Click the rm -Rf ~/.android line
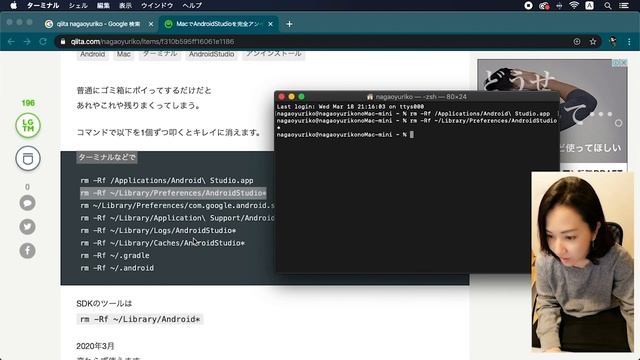The width and height of the screenshot is (640, 360). pos(117,268)
